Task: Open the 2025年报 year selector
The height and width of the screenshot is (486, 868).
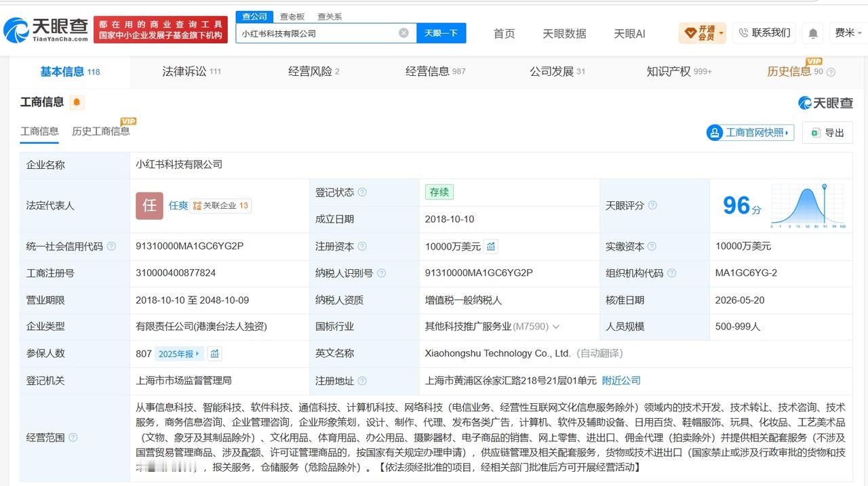Action: pos(179,354)
